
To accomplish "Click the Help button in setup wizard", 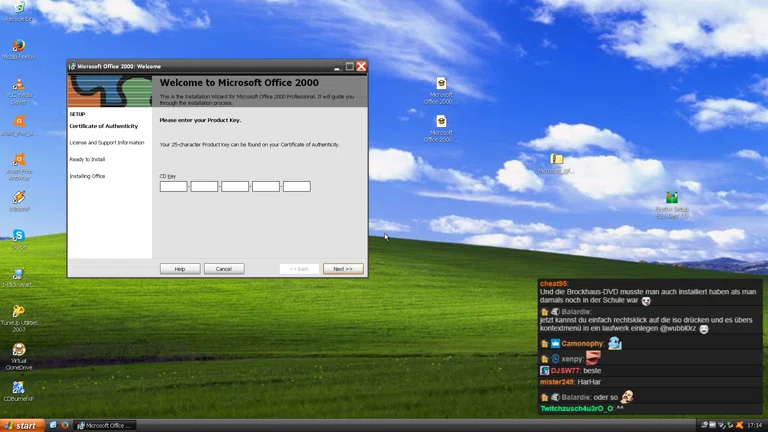I will (180, 269).
